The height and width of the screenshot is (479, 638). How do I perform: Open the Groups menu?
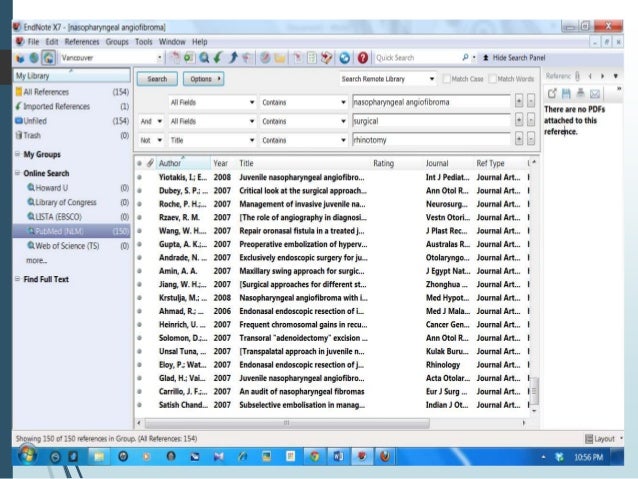click(x=117, y=42)
